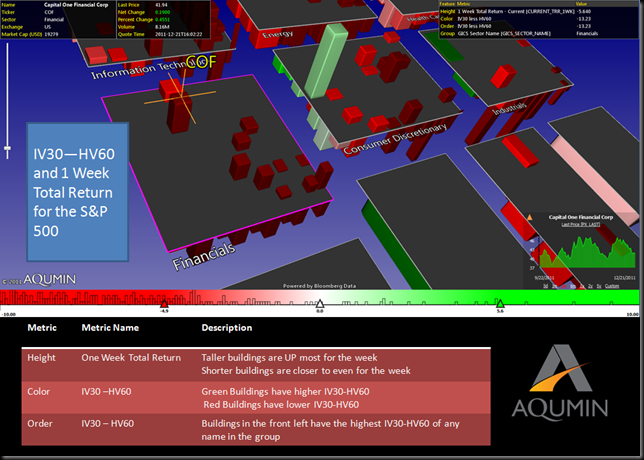The image size is (644, 460).
Task: Click the vertical zoom slider handle
Action: [x=7, y=149]
